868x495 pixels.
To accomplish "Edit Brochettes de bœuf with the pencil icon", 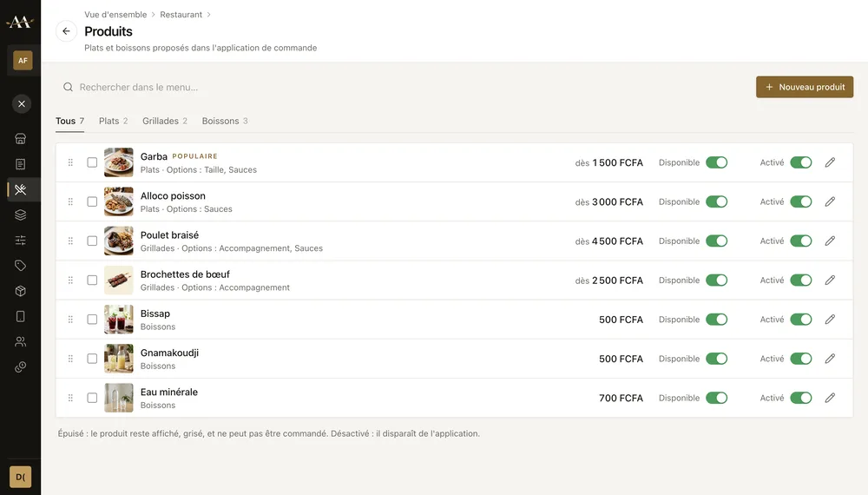I will (830, 280).
